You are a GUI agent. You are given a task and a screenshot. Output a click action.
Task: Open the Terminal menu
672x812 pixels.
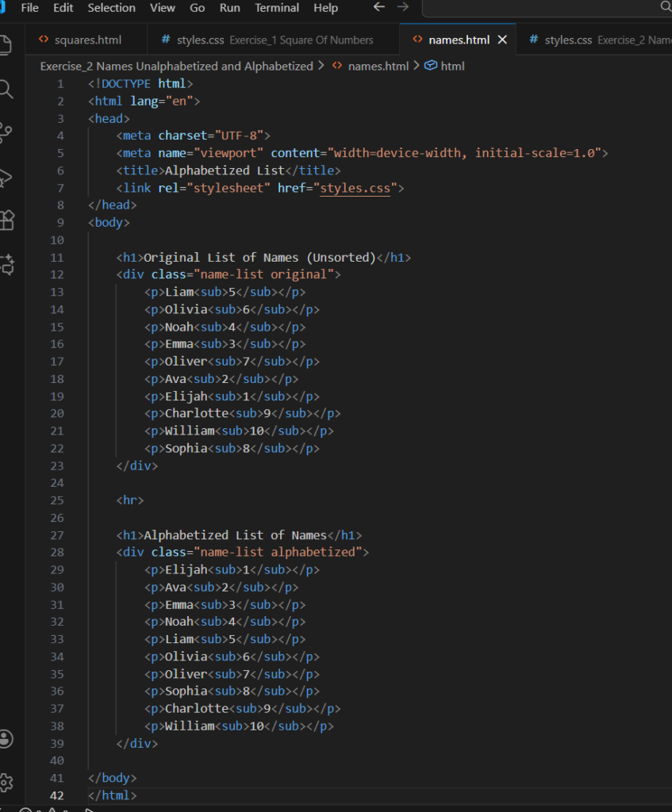point(278,8)
